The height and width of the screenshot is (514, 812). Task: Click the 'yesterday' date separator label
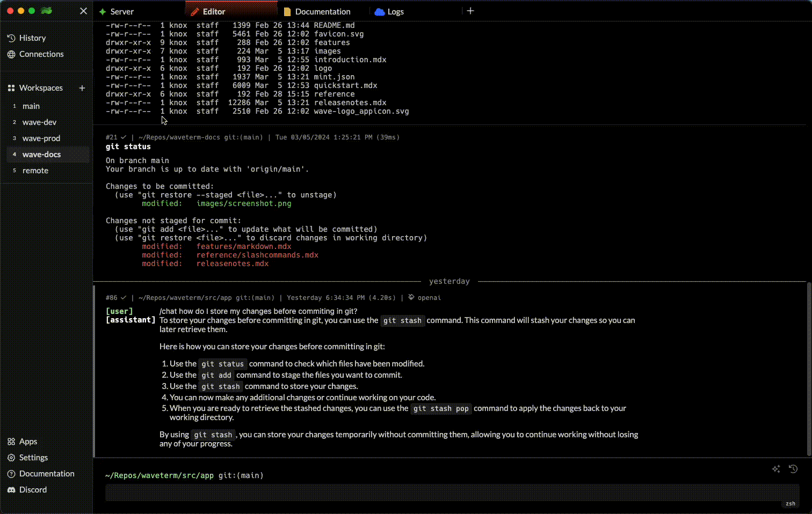pos(450,281)
